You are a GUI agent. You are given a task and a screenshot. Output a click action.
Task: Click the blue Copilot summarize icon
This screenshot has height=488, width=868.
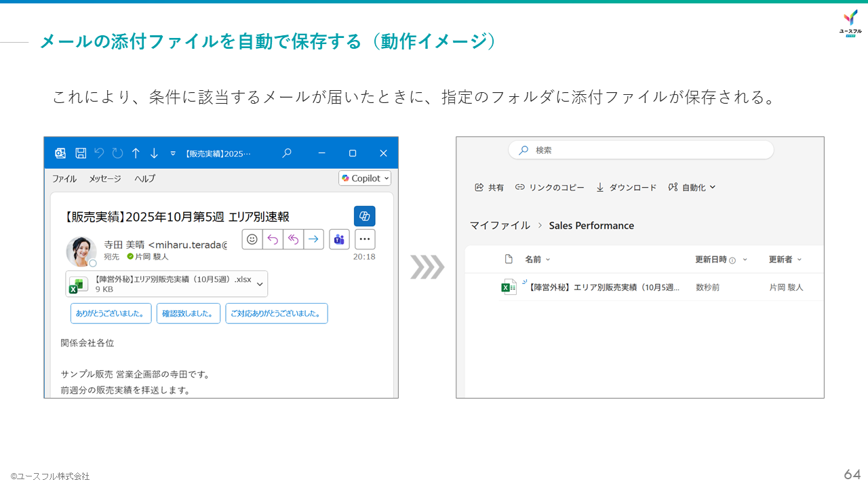pyautogui.click(x=364, y=216)
